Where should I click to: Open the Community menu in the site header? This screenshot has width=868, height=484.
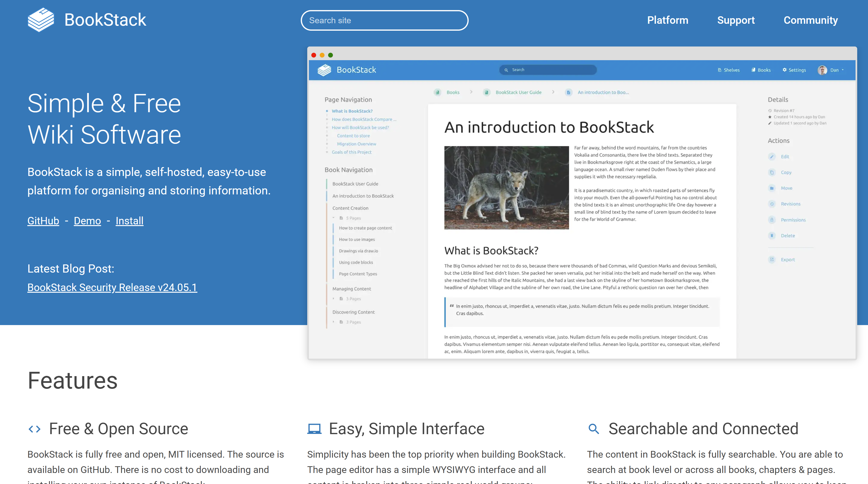coord(811,20)
